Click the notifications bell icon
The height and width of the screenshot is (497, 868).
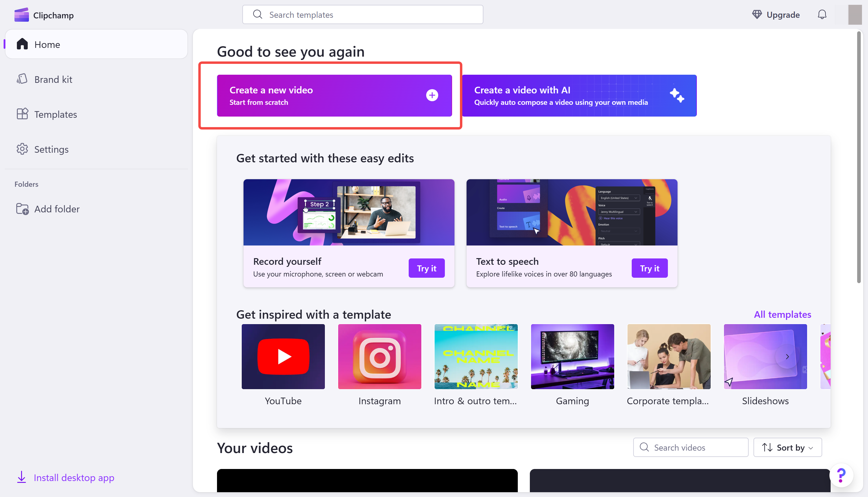click(822, 14)
